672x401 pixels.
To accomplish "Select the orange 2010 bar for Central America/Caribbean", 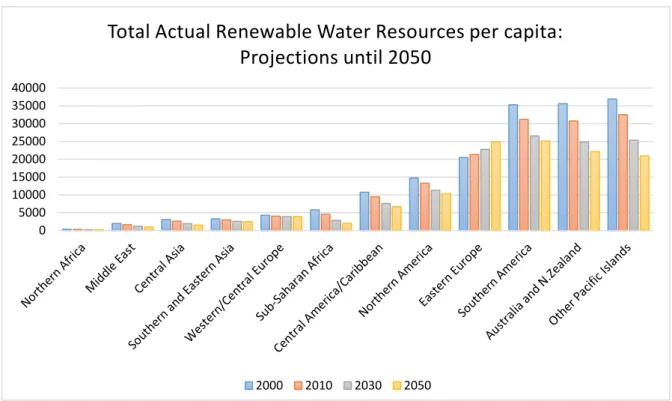I will (x=375, y=213).
